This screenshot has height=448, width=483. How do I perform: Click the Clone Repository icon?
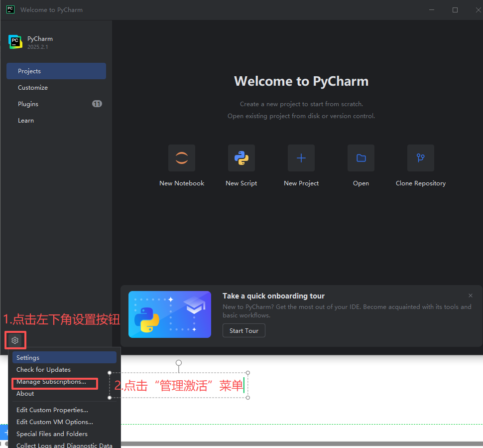pyautogui.click(x=421, y=158)
